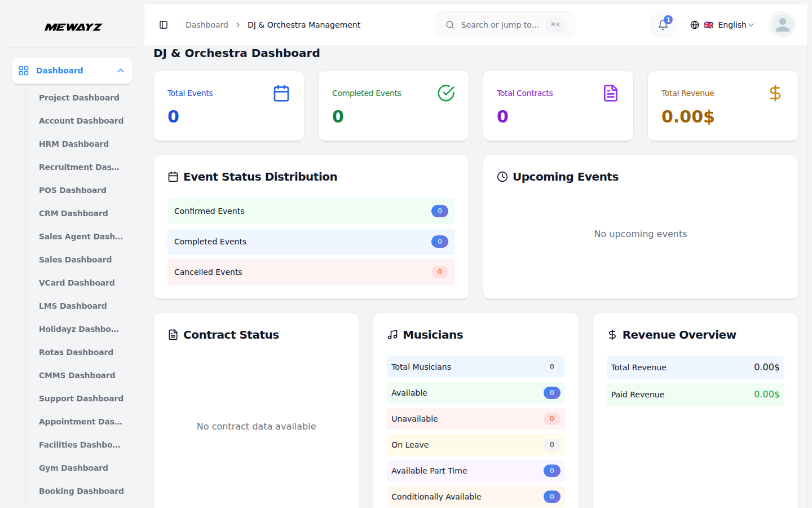Click the Total Events calendar icon

(x=281, y=93)
